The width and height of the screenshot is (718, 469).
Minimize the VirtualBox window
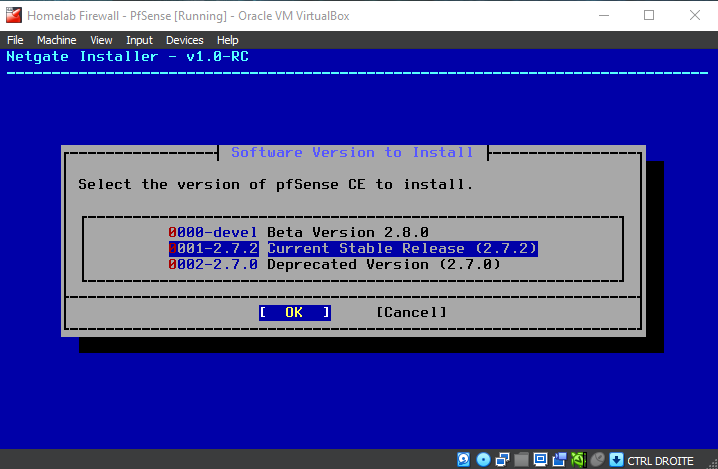click(x=604, y=15)
